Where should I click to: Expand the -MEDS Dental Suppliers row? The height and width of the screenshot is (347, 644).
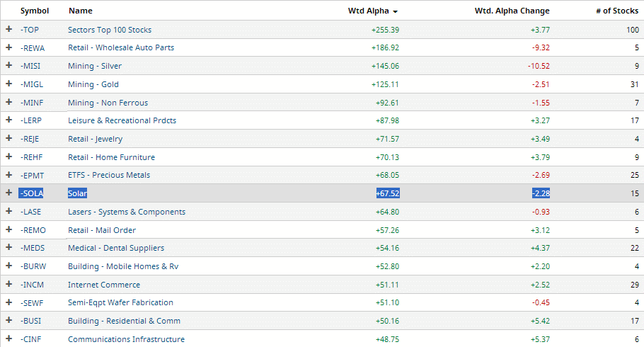point(8,248)
